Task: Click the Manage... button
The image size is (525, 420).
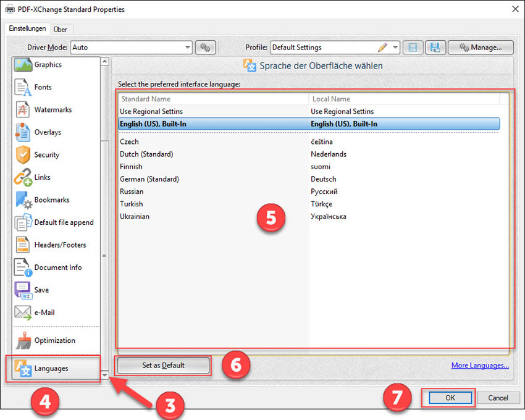Action: (481, 48)
